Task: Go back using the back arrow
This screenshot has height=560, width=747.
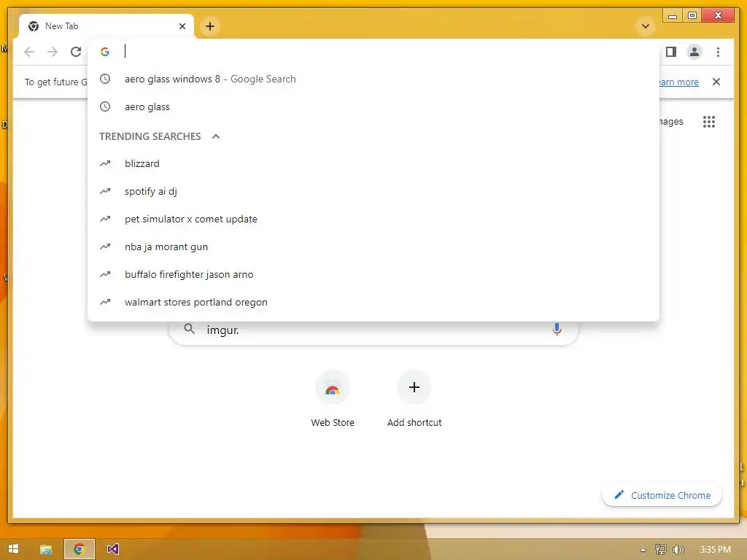Action: 29,52
